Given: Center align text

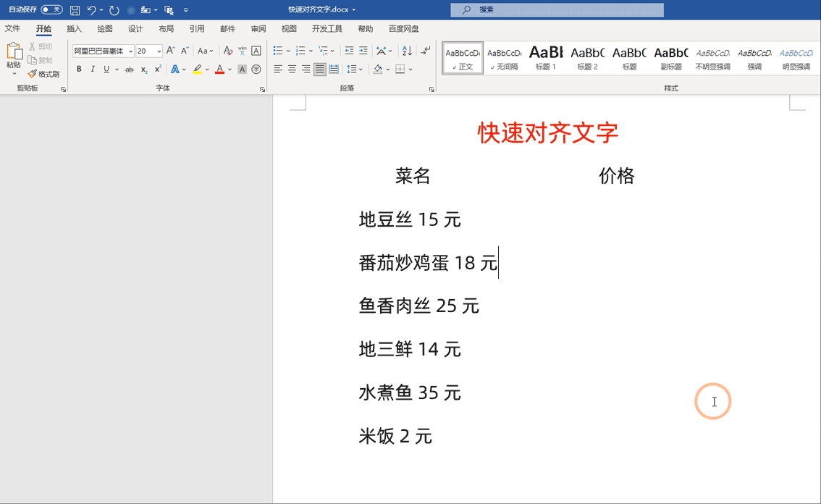Looking at the screenshot, I should (x=292, y=70).
